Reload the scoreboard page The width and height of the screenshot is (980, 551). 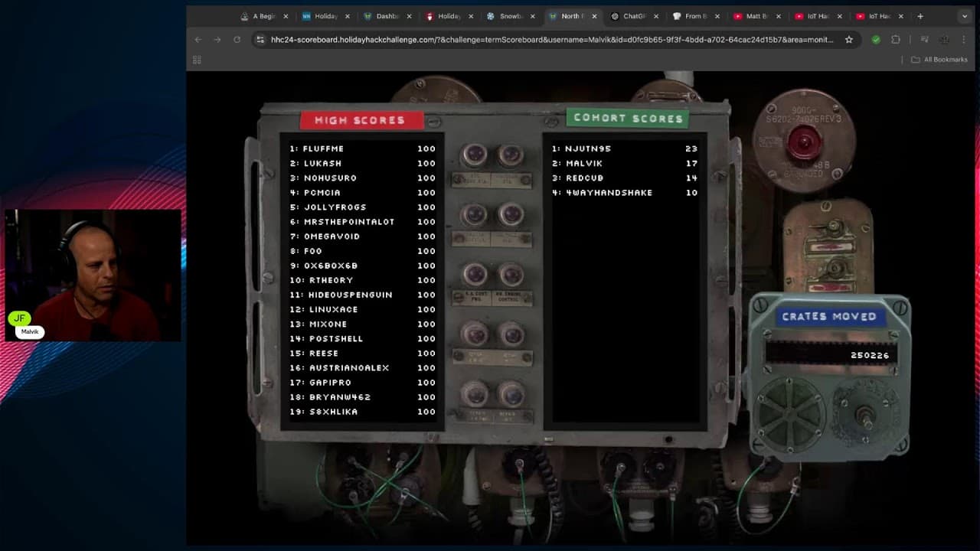pos(237,40)
